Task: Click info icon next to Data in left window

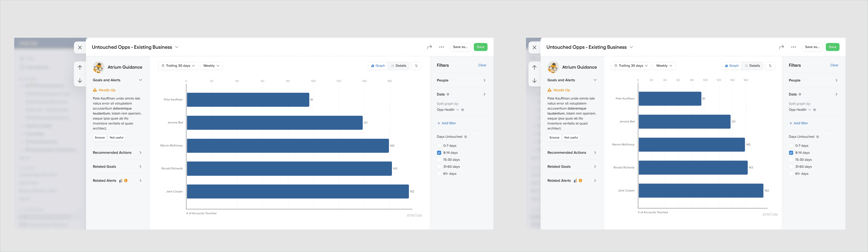Action: click(448, 94)
